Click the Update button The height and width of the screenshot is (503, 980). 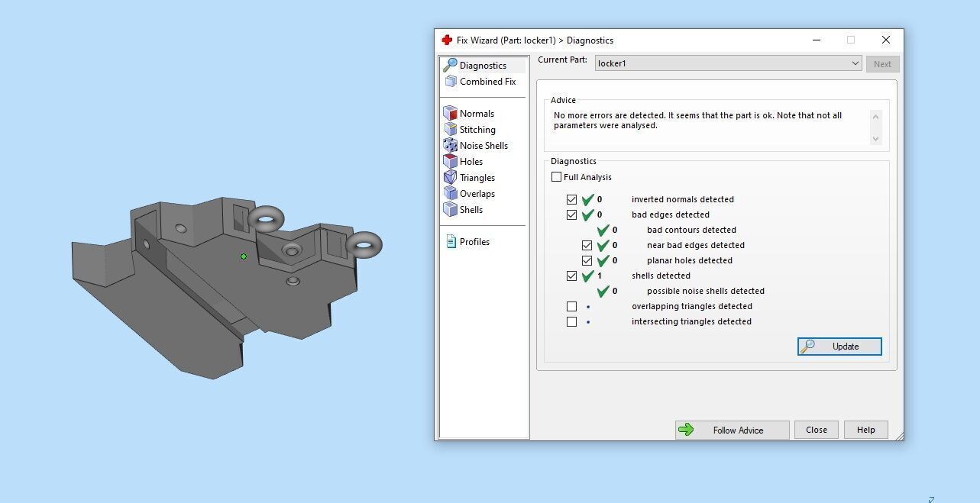click(x=839, y=347)
